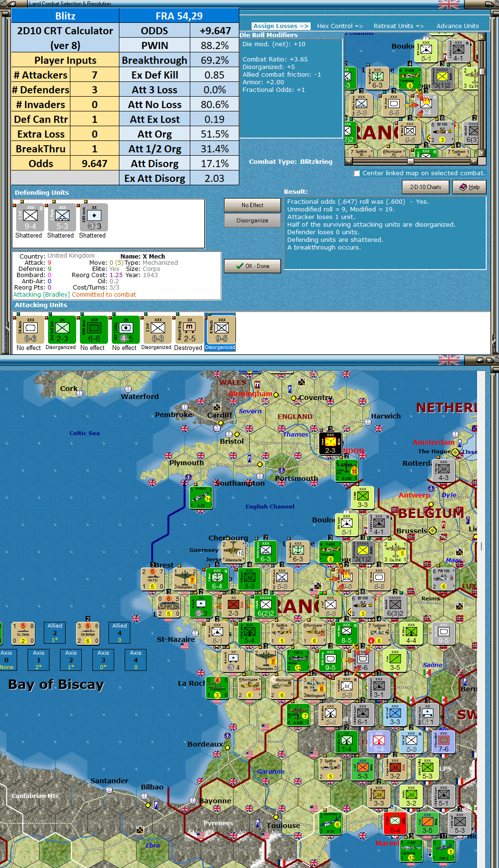The width and height of the screenshot is (499, 868).
Task: Click the mini map vertical scrollbar thumb
Action: [x=482, y=71]
